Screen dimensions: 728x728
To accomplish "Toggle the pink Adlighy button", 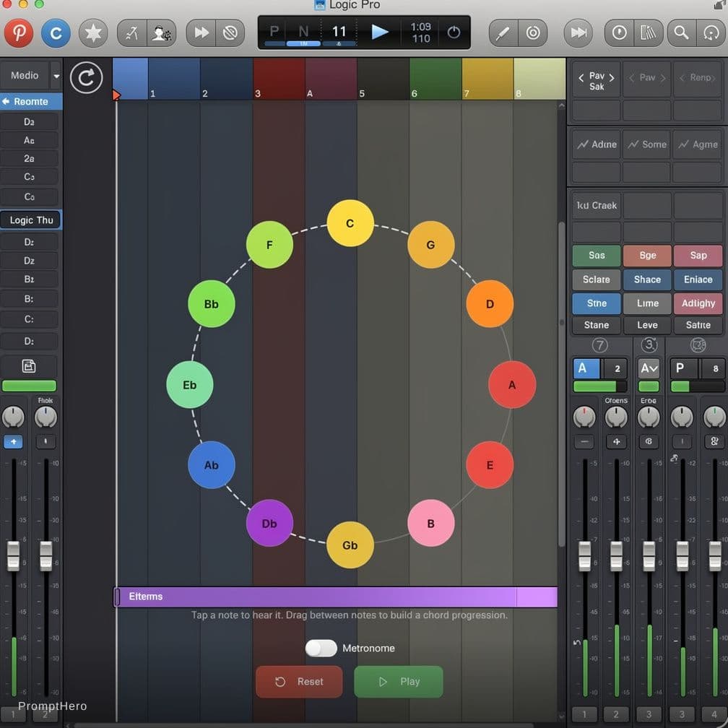I will point(698,303).
